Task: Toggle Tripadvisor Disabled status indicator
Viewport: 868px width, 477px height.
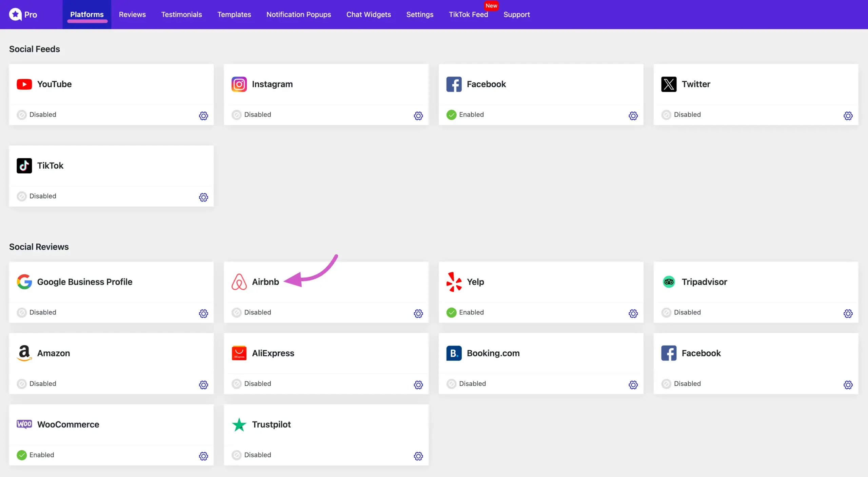Action: [666, 312]
